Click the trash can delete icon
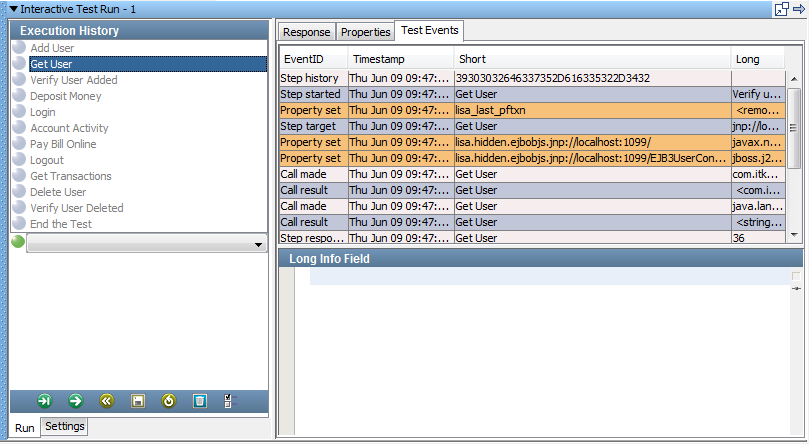809x444 pixels. click(x=200, y=401)
